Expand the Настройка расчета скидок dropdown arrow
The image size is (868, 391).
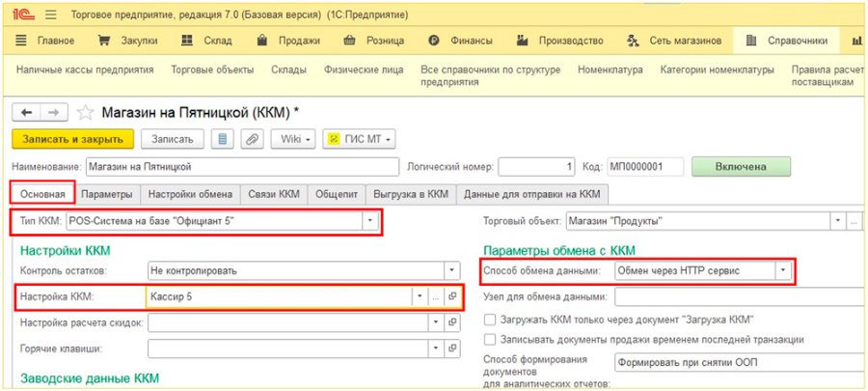[x=436, y=322]
